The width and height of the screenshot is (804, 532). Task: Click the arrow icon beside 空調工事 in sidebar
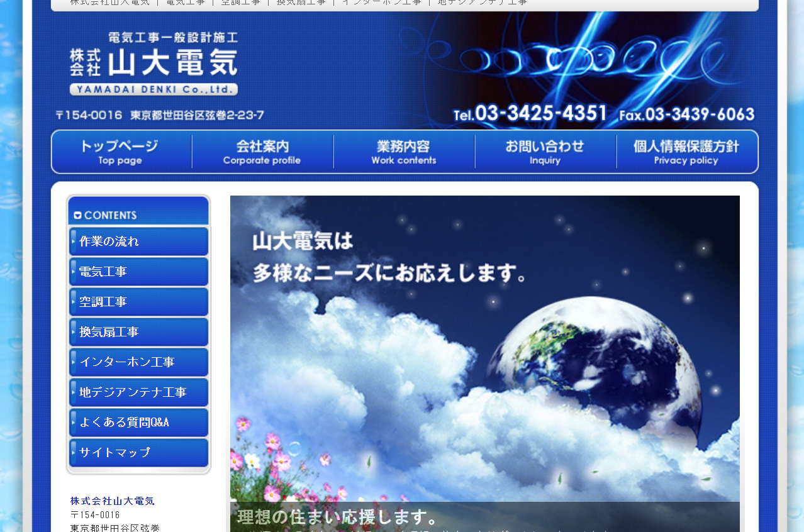(x=73, y=302)
